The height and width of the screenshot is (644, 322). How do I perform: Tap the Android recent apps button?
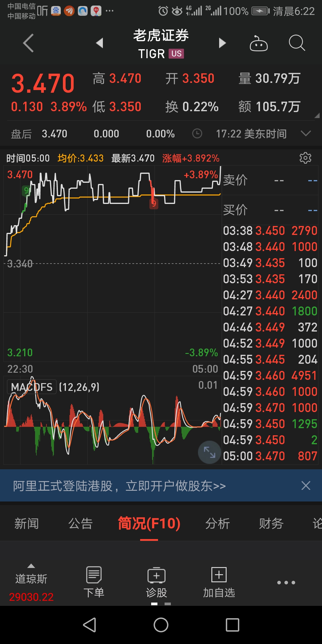233,625
